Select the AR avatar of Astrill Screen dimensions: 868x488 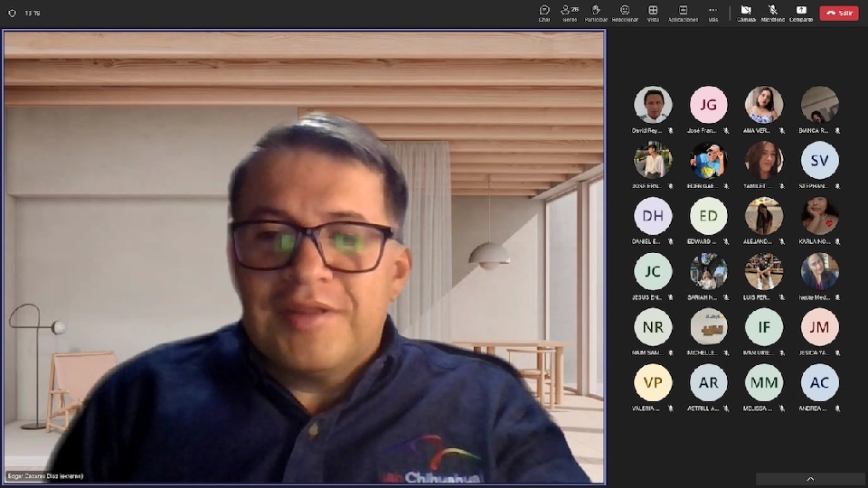click(709, 382)
